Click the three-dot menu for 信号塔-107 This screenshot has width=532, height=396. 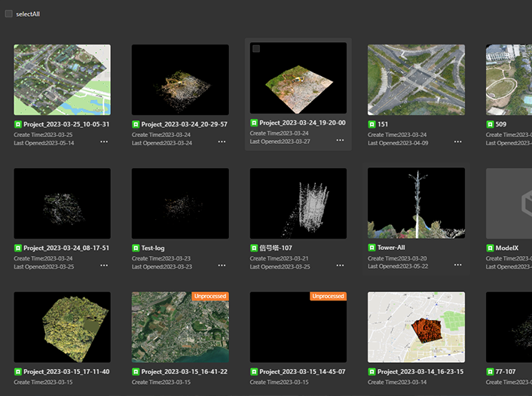click(x=340, y=266)
